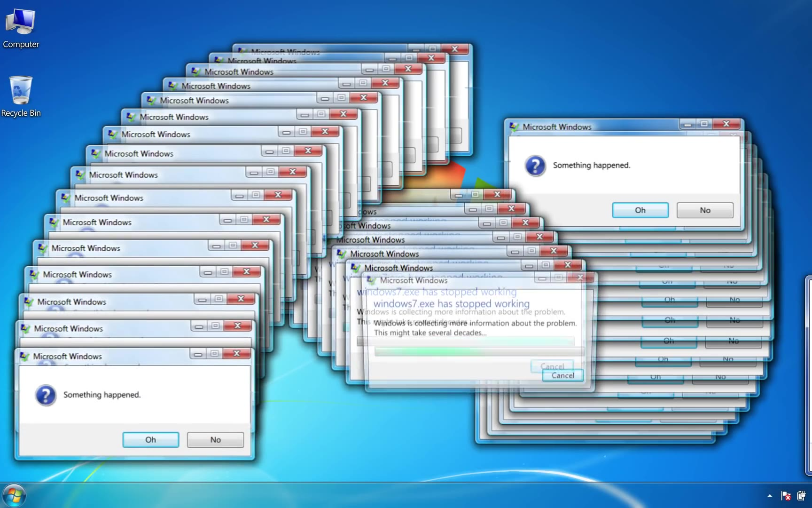Image resolution: width=812 pixels, height=508 pixels.
Task: Click No in the lower-left Something happened dialog
Action: [215, 440]
